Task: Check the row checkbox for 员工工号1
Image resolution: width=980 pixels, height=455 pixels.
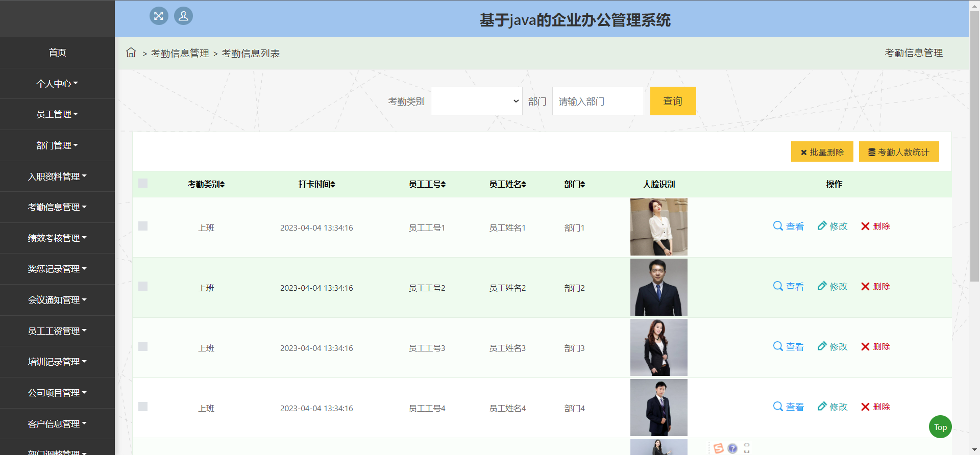Action: tap(143, 226)
